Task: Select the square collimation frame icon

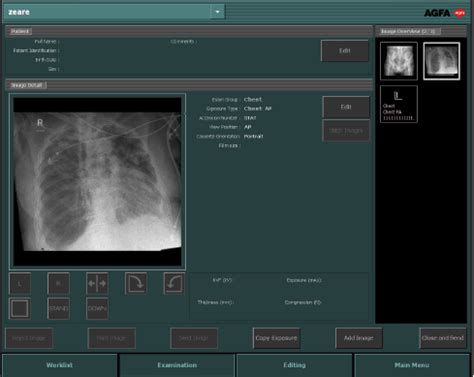Action: [20, 308]
